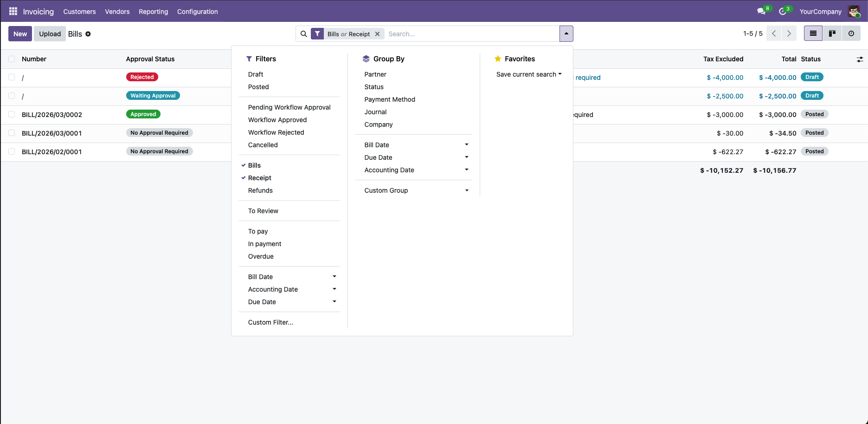Open the Reporting menu

point(153,12)
